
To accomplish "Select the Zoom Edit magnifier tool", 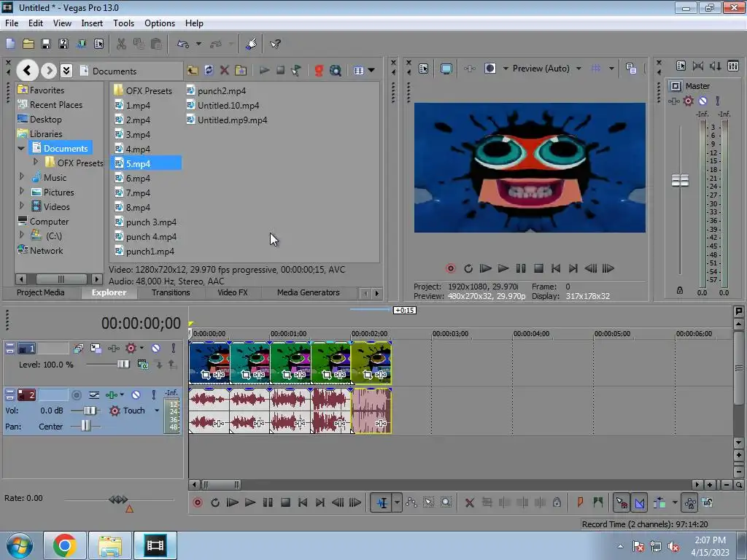I will coord(446,502).
